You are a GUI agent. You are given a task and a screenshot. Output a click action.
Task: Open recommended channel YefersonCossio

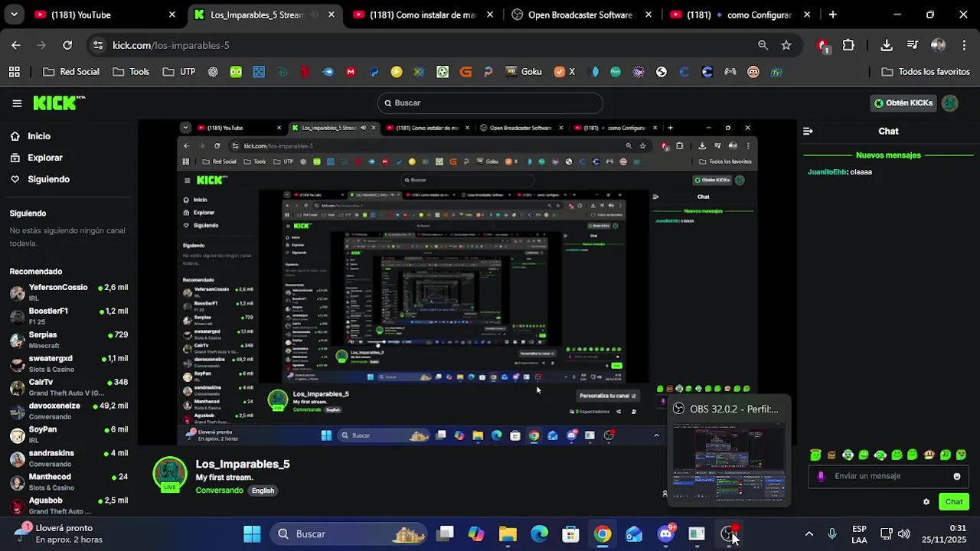click(x=68, y=292)
